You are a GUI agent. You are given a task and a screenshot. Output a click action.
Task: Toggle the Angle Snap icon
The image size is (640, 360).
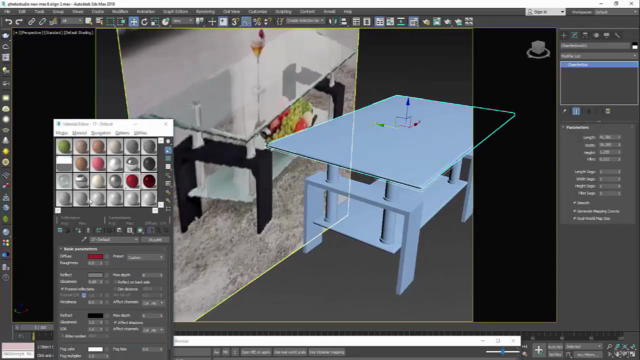point(246,22)
